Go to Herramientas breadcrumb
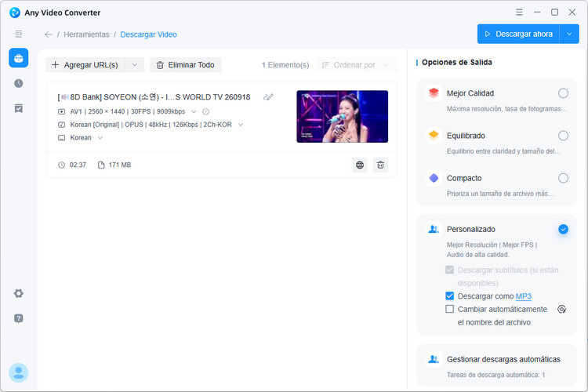 (86, 34)
